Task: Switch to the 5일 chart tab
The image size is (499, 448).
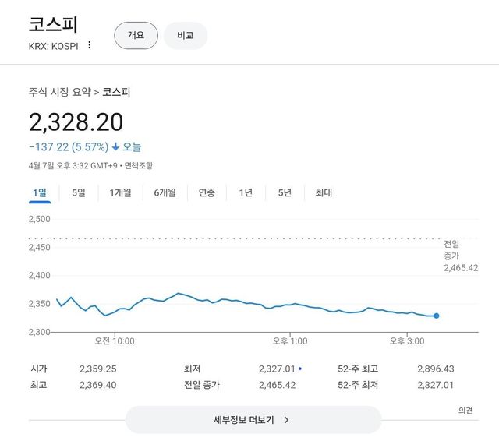Action: pyautogui.click(x=79, y=192)
